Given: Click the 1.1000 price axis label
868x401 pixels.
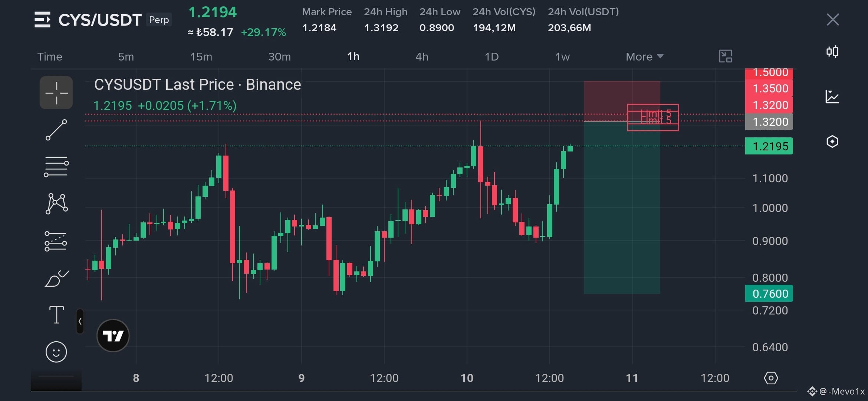Looking at the screenshot, I should pos(770,179).
